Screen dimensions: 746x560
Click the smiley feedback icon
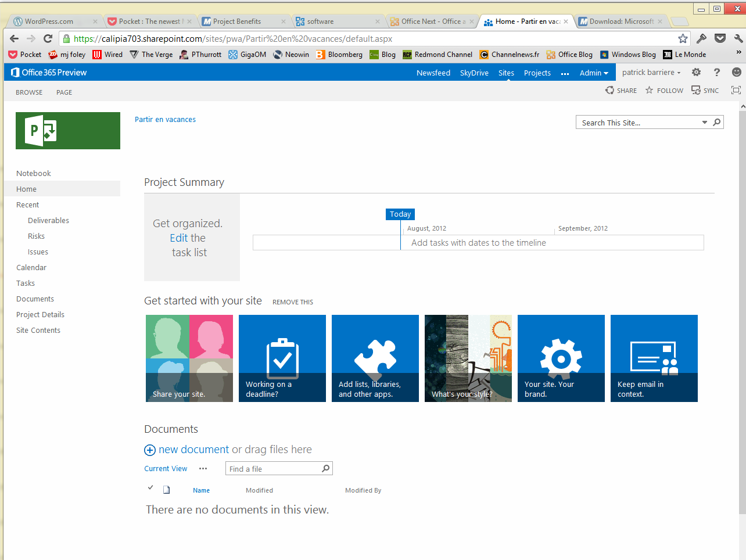coord(736,73)
